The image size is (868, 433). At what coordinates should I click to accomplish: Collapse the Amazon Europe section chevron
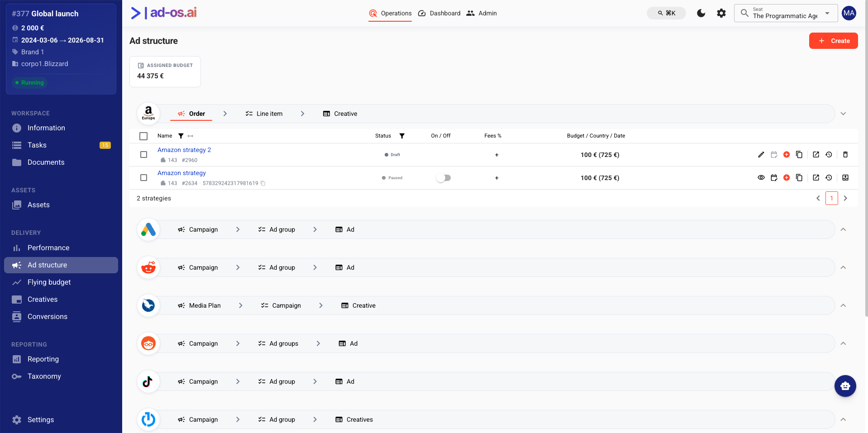click(x=843, y=114)
